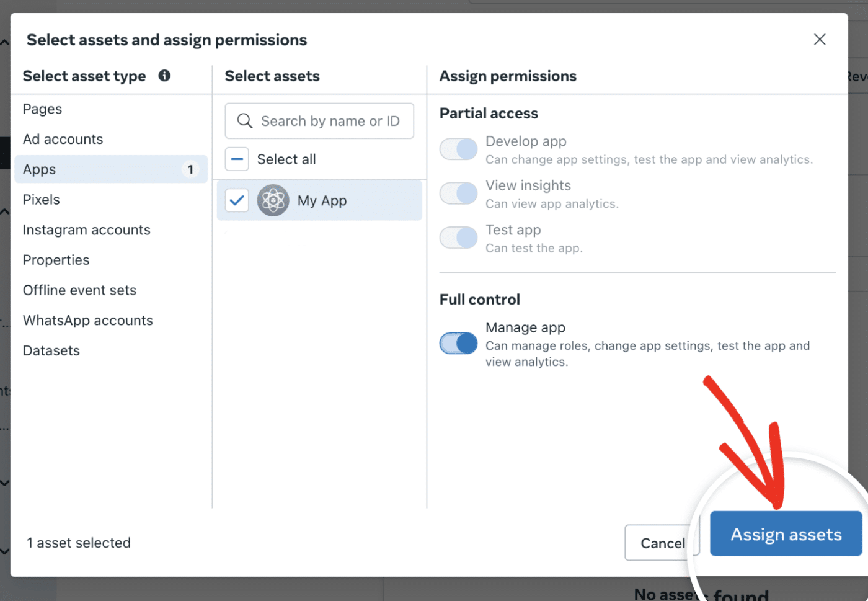Click the Assign assets button
Image resolution: width=868 pixels, height=601 pixels.
(786, 533)
